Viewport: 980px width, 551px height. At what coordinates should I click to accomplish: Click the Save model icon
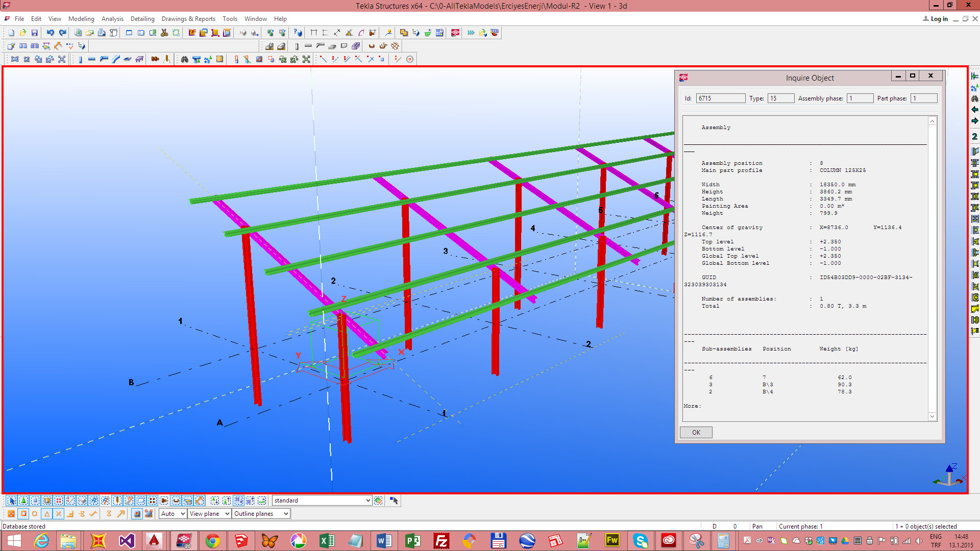35,33
